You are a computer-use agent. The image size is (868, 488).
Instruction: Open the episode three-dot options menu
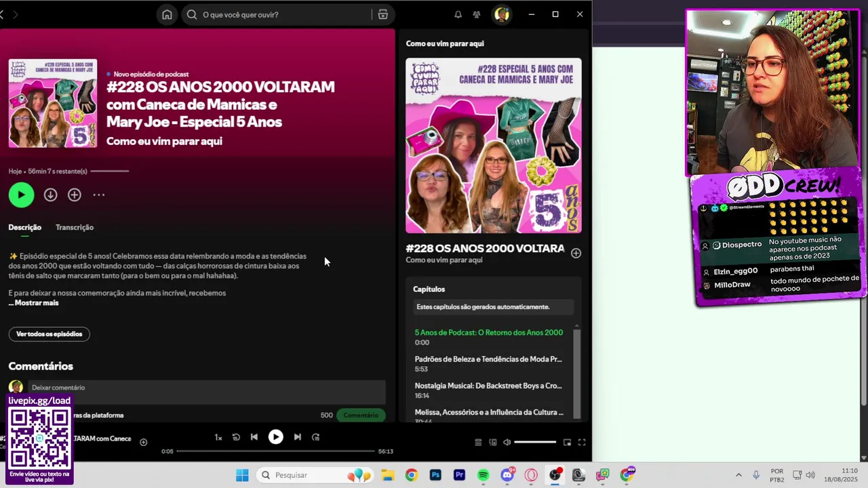tap(99, 195)
